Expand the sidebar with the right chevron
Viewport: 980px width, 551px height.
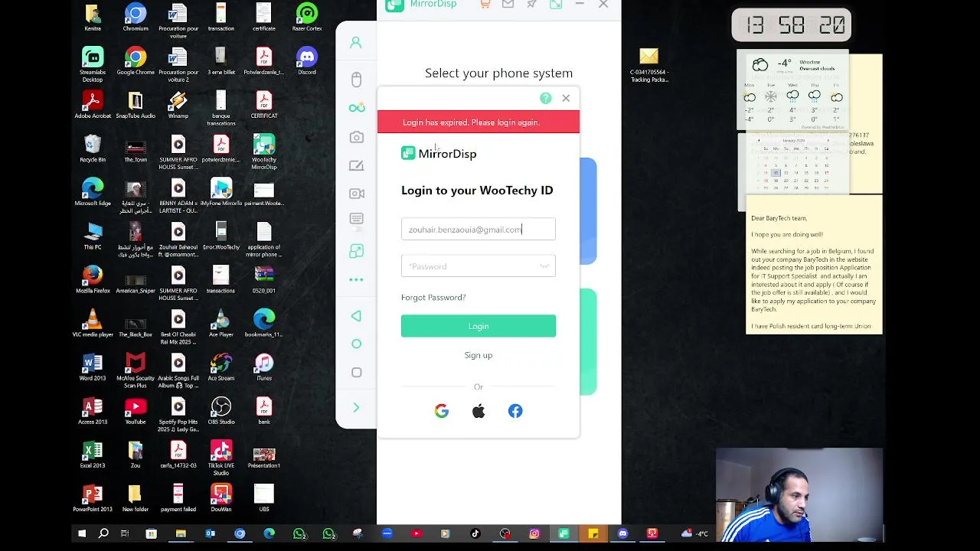tap(356, 408)
